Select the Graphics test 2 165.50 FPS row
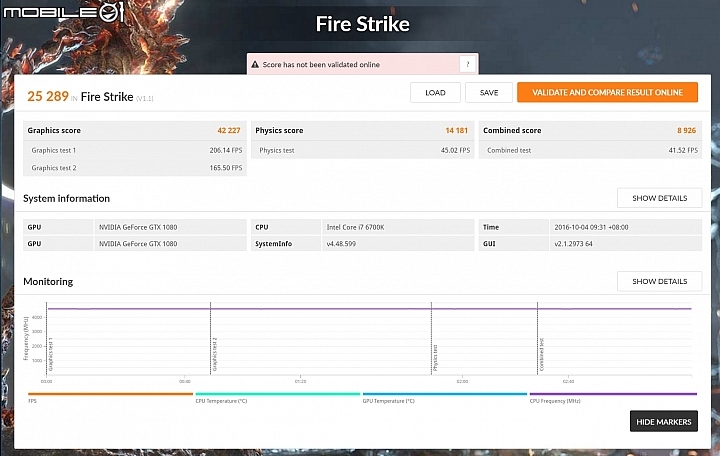This screenshot has height=456, width=720. pos(135,168)
